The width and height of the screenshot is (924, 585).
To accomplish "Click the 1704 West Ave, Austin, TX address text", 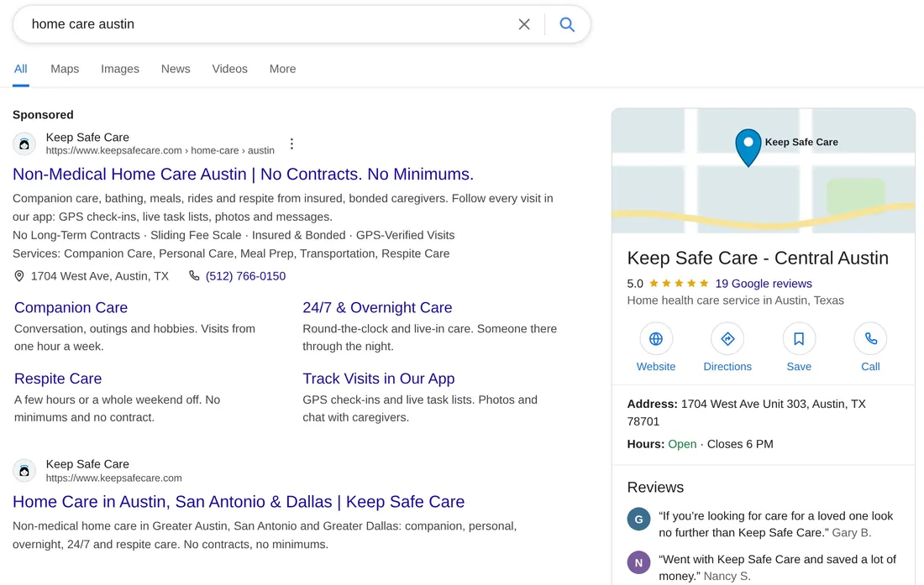I will [x=100, y=276].
